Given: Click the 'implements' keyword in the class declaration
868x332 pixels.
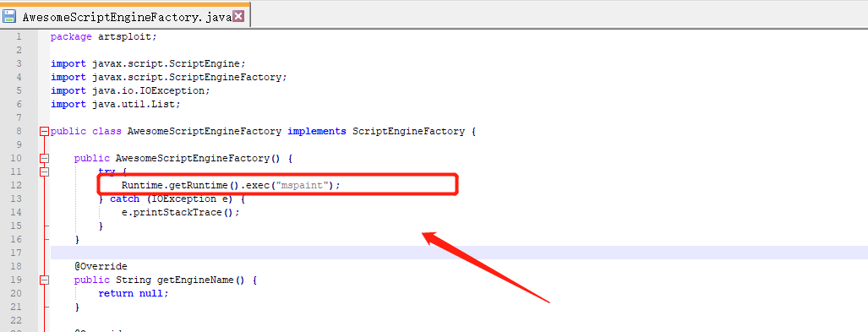Looking at the screenshot, I should pos(317,131).
